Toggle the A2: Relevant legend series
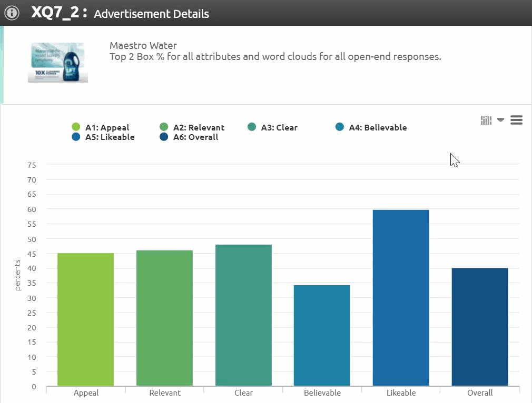The image size is (532, 403). [x=199, y=127]
